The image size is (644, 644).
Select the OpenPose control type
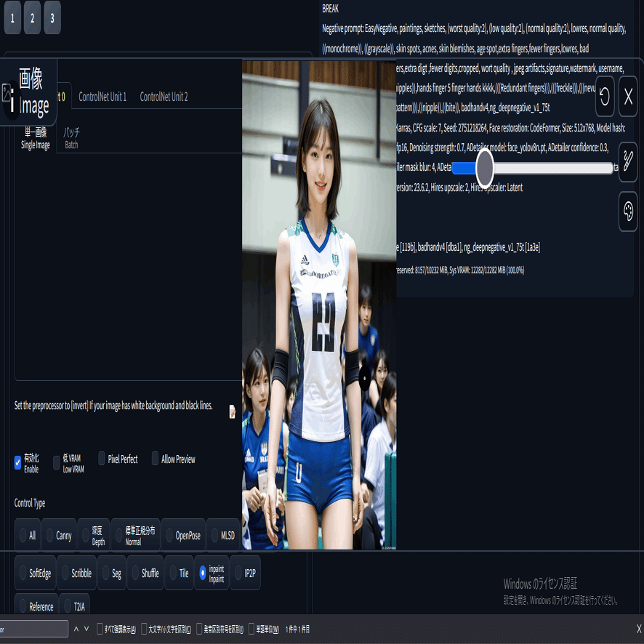[183, 535]
